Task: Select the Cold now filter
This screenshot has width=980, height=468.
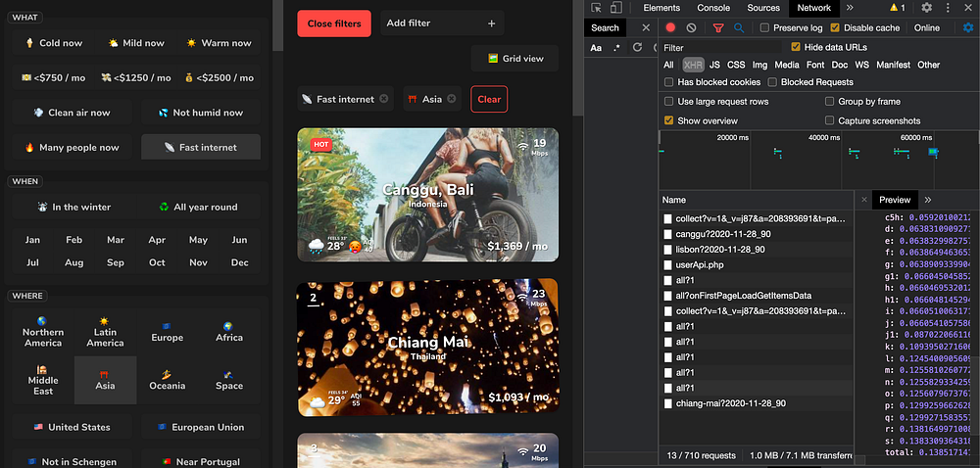Action: [54, 43]
